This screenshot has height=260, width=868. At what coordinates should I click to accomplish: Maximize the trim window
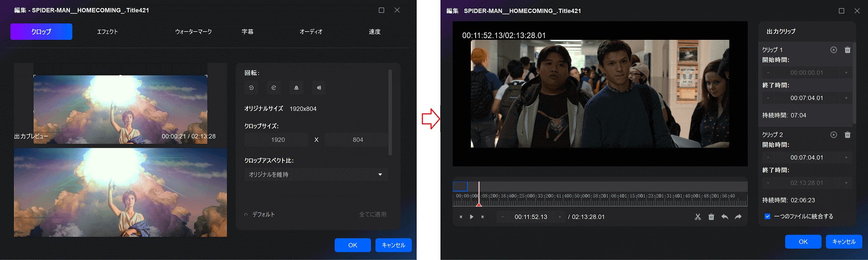pos(842,11)
